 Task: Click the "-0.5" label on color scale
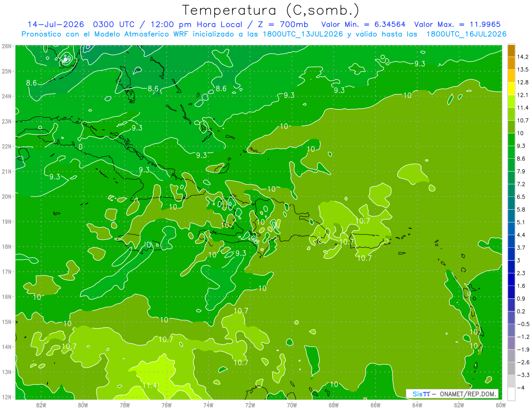click(524, 324)
